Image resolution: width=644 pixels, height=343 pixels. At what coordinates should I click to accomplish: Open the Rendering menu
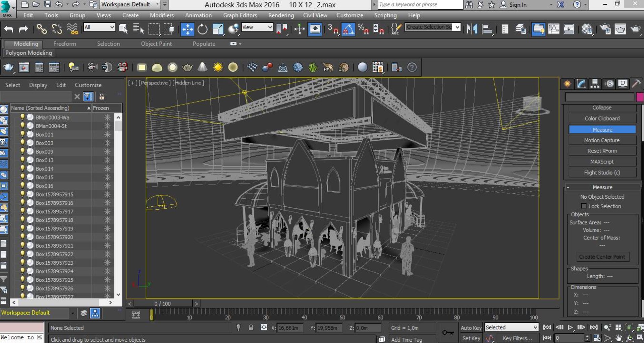point(281,15)
